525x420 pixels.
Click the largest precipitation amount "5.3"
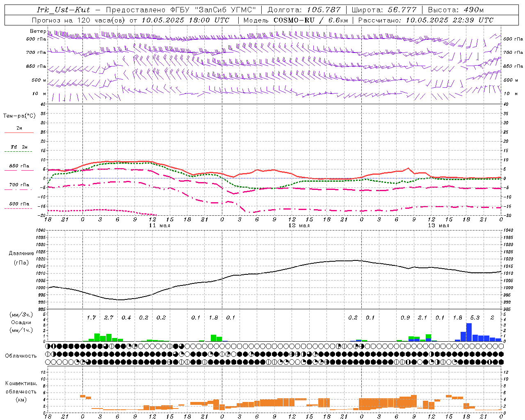tap(475, 317)
